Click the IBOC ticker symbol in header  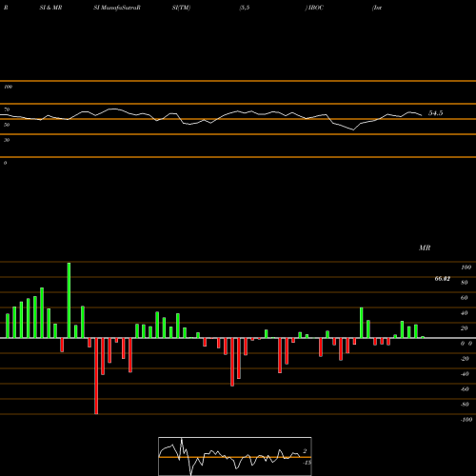tap(316, 8)
